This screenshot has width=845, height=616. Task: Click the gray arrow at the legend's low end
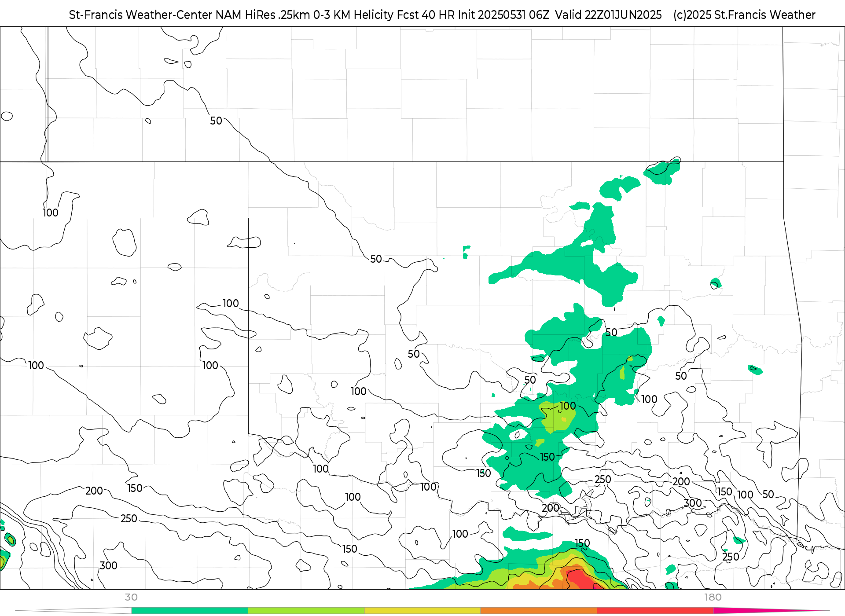tap(73, 611)
